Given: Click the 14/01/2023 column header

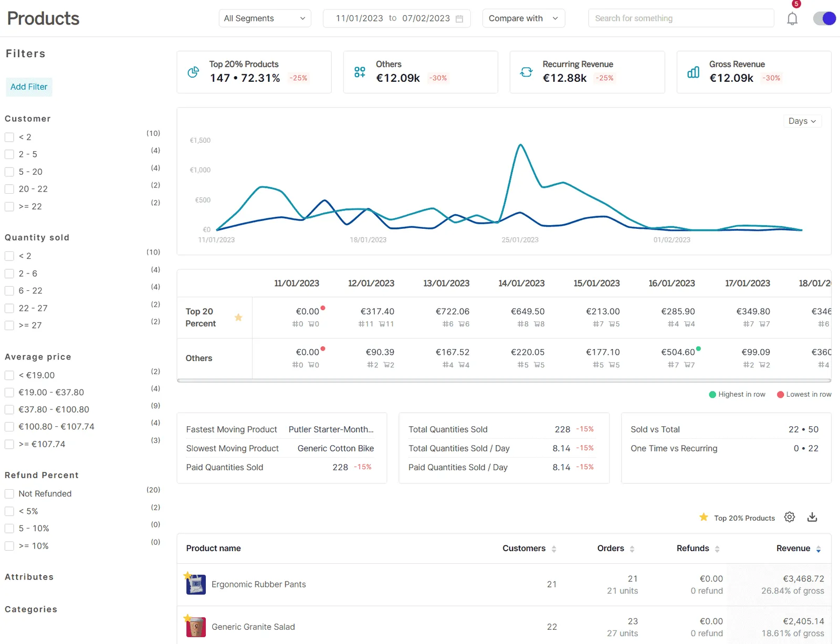Looking at the screenshot, I should pyautogui.click(x=521, y=283).
